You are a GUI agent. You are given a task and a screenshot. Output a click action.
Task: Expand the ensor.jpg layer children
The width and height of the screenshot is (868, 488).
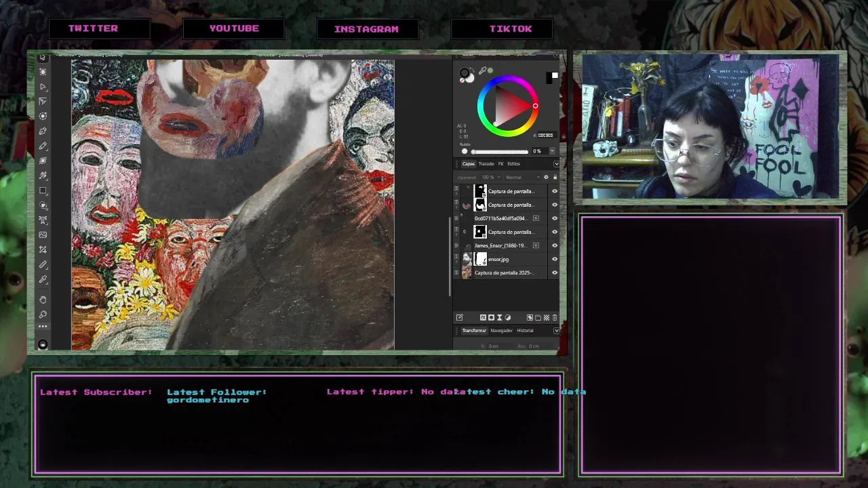[456, 262]
